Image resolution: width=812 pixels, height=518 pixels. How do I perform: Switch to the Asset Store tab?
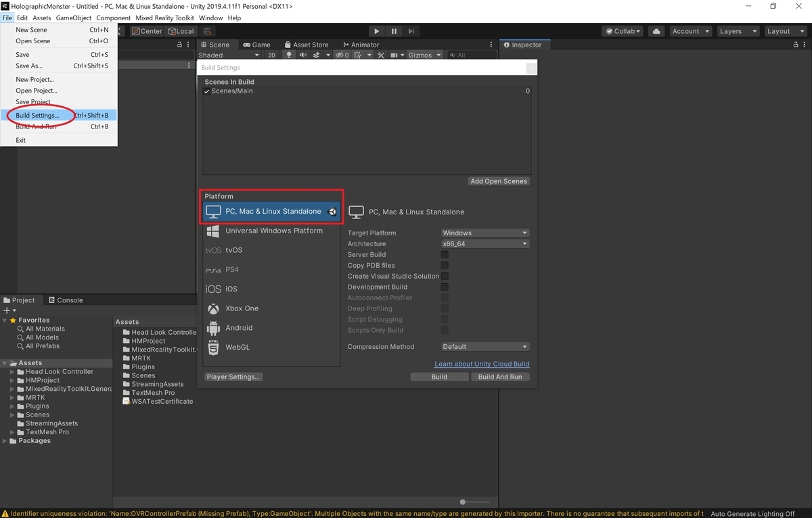pos(306,45)
